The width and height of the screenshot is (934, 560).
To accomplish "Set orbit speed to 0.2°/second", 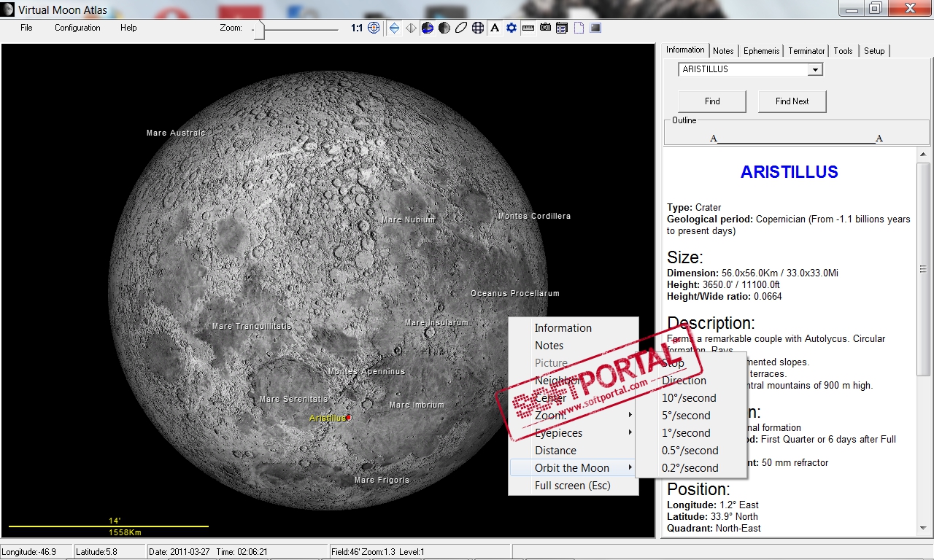I will click(x=691, y=468).
